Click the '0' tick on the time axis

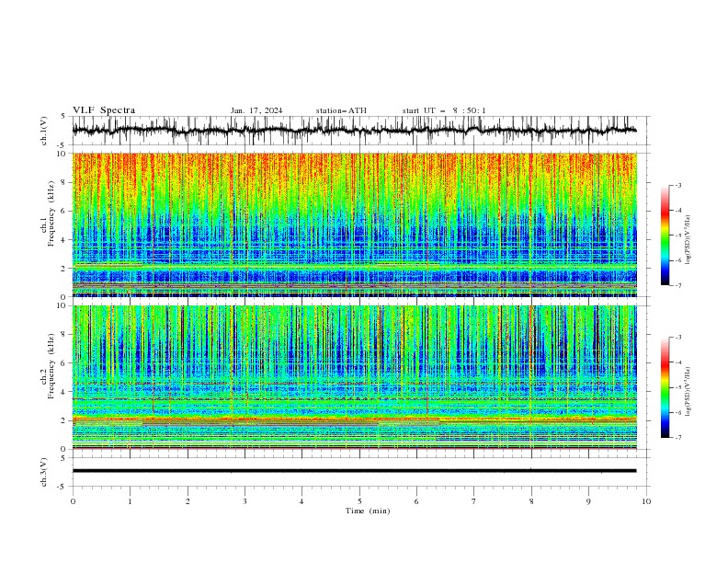coord(73,501)
